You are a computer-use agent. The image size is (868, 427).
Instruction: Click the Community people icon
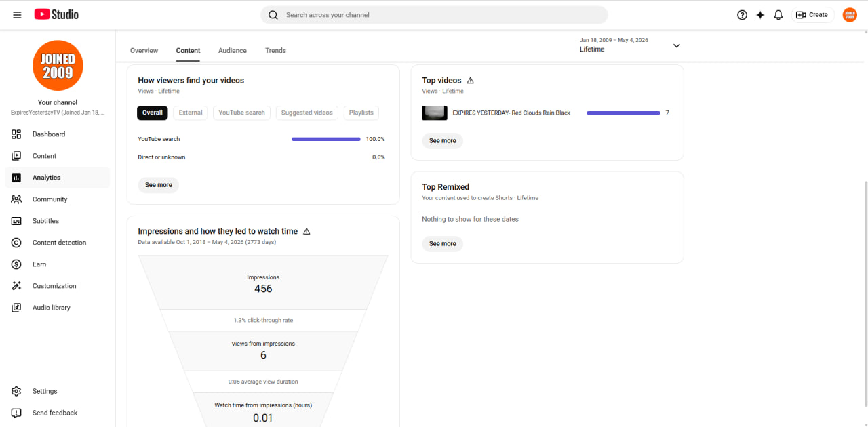coord(17,199)
